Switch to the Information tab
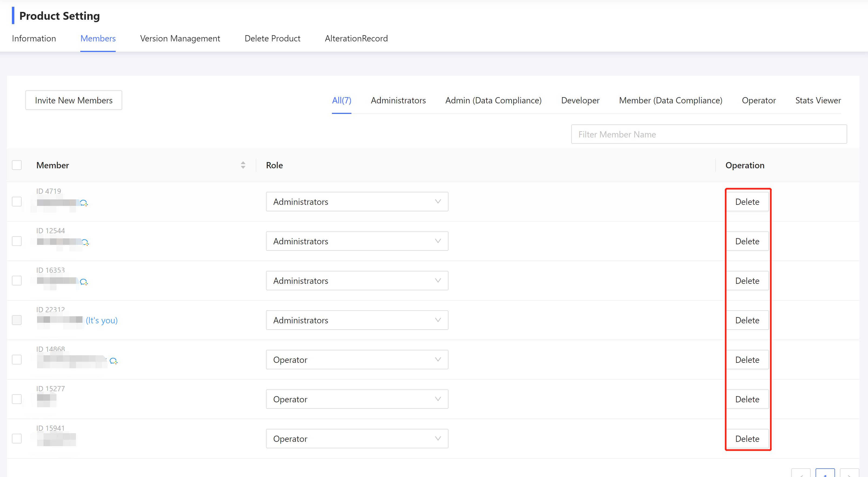Screen dimensions: 868x477 34,38
